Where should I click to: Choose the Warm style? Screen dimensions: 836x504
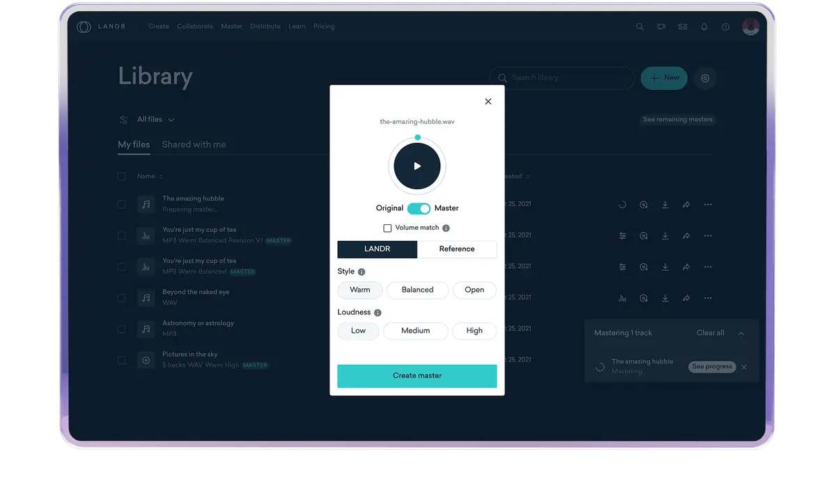pos(360,290)
